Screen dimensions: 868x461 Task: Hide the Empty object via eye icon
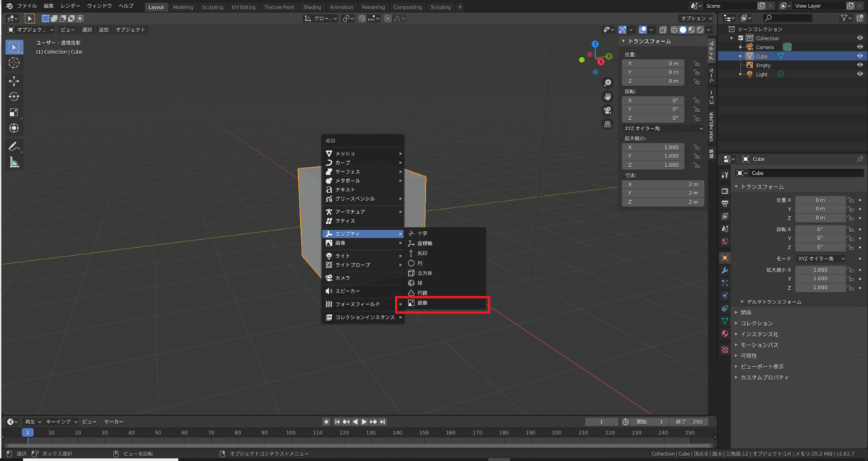coord(860,65)
